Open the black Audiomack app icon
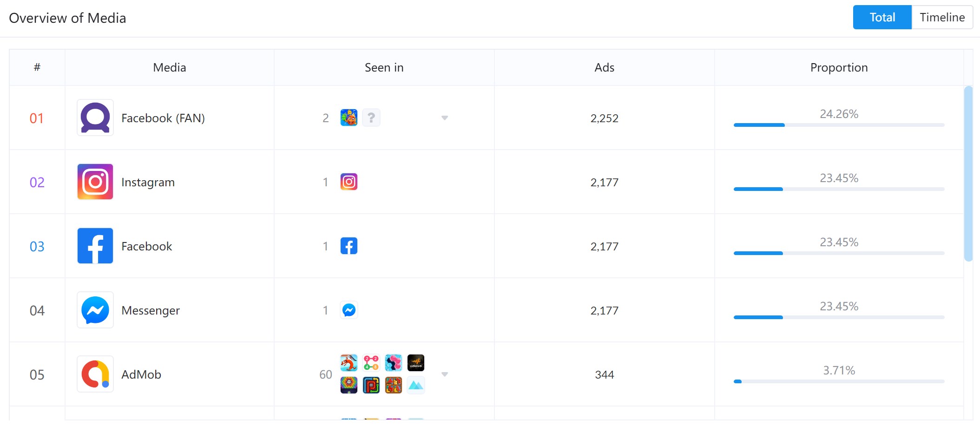The image size is (980, 426). (x=416, y=363)
